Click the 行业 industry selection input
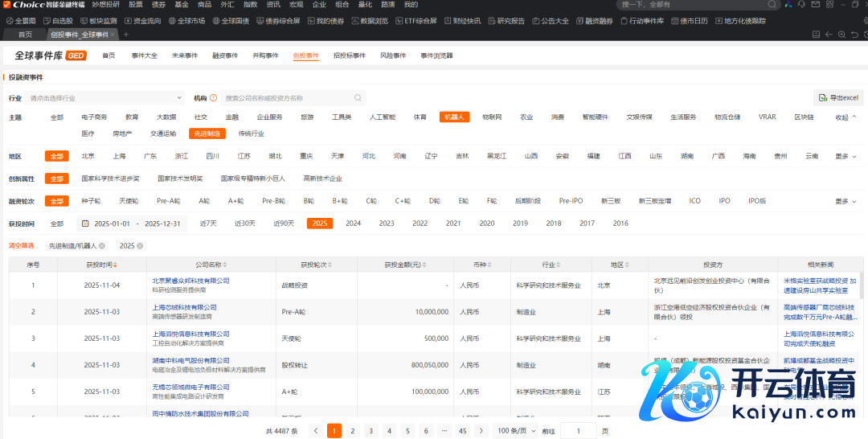The image size is (868, 439). pyautogui.click(x=104, y=98)
